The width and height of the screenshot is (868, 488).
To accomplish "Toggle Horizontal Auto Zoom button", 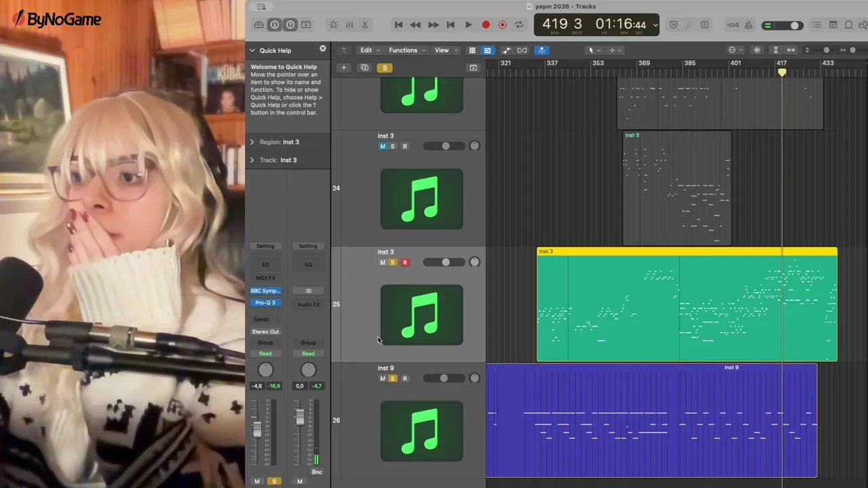I will coord(791,50).
